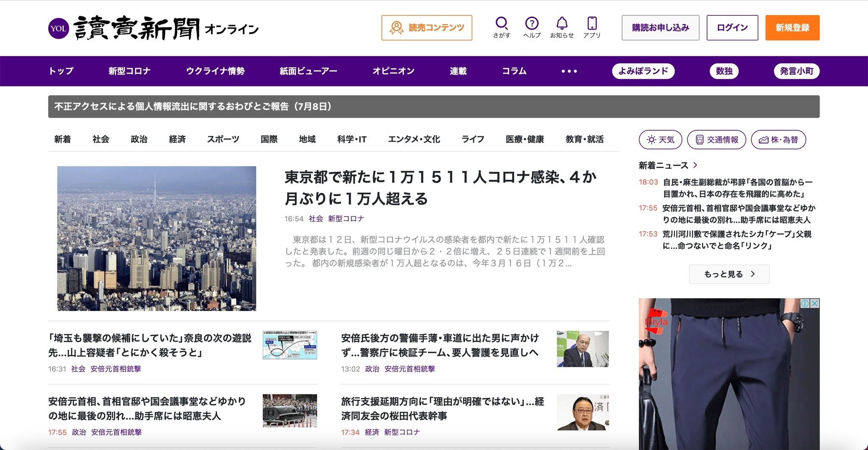Expand the three-dots more menu in navigation

tap(569, 71)
